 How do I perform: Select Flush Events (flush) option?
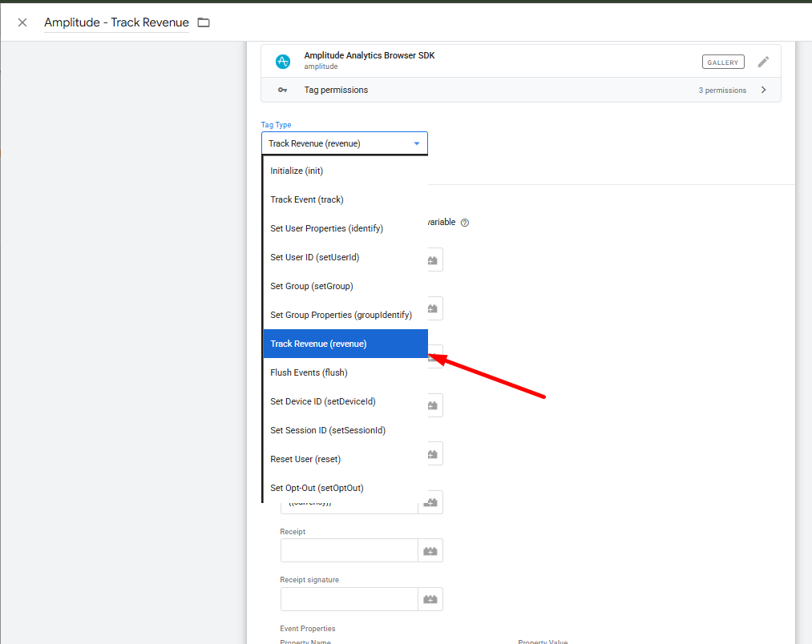309,372
